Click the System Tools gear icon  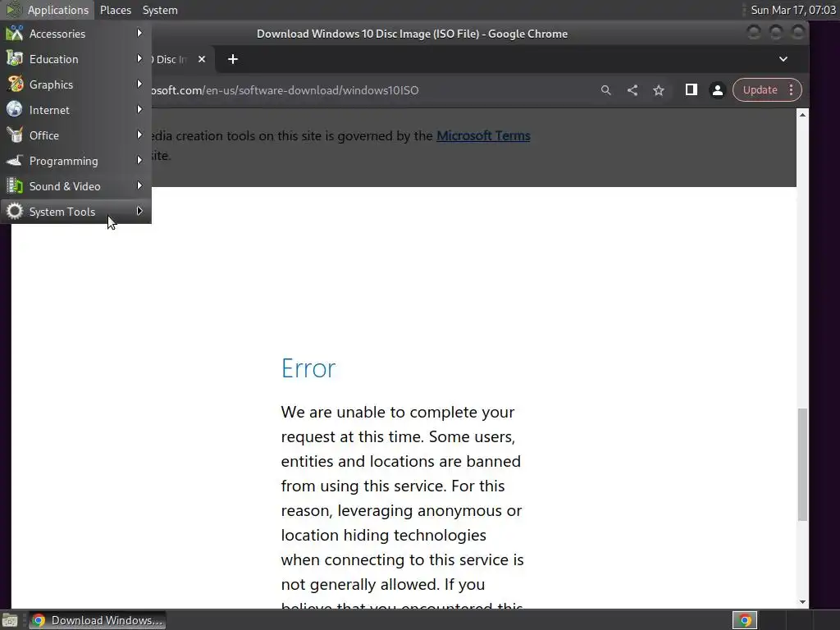click(15, 211)
